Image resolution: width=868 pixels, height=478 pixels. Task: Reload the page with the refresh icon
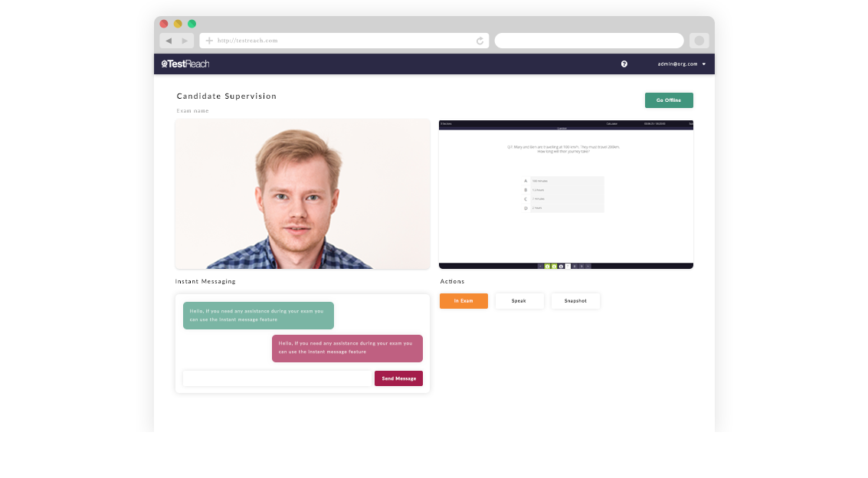click(x=480, y=41)
